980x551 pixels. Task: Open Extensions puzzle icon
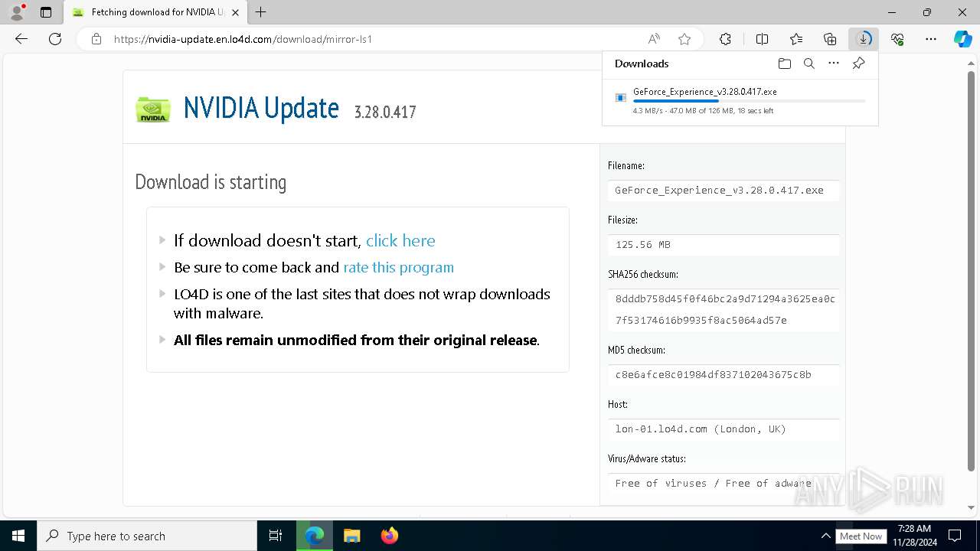coord(725,39)
